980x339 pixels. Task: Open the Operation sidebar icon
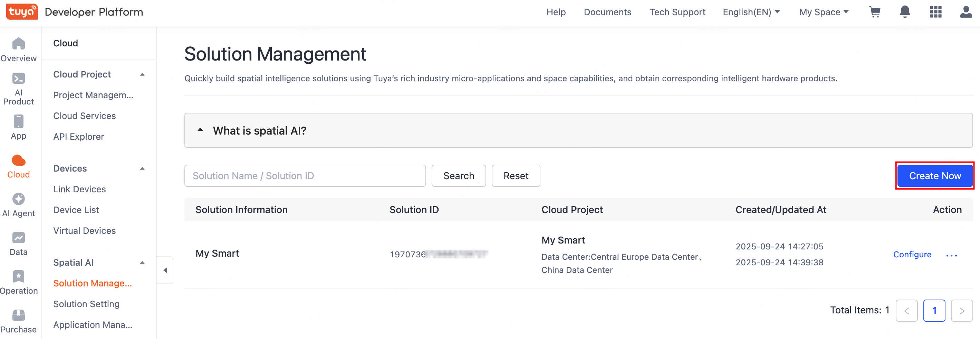pyautogui.click(x=18, y=282)
